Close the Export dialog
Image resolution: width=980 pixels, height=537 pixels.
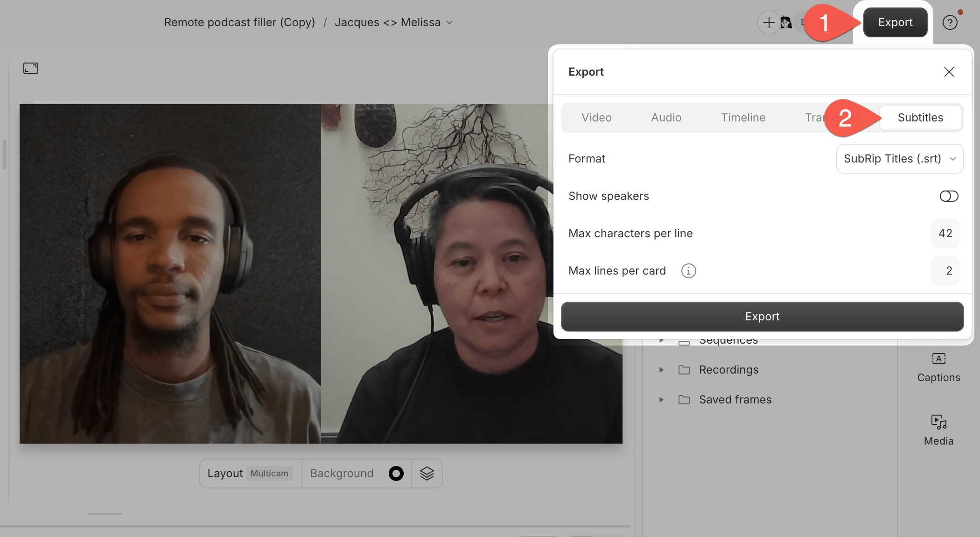[949, 72]
